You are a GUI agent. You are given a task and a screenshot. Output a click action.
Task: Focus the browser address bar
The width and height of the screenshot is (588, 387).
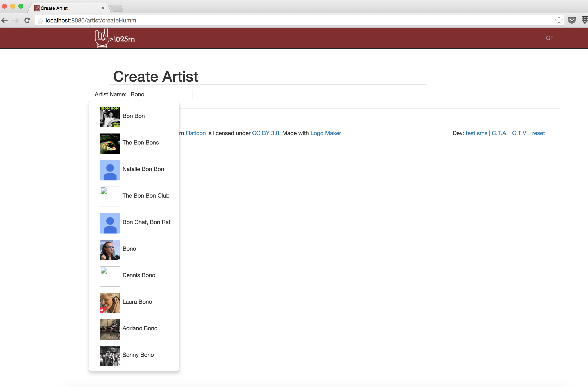(296, 20)
